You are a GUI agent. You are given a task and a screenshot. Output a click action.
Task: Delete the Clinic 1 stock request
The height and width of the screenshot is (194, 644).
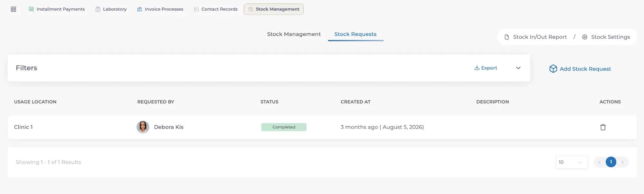[x=603, y=127]
